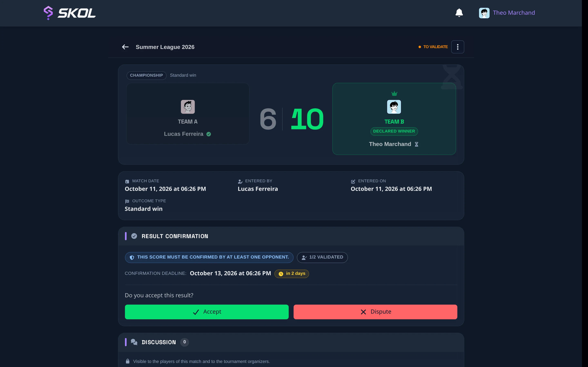This screenshot has width=588, height=367.
Task: Click the Team A player avatar
Action: pos(188,107)
